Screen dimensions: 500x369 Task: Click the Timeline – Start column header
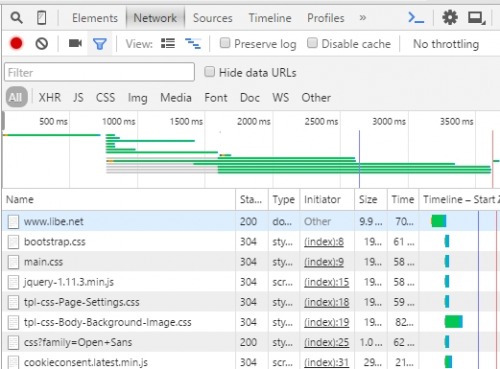(x=459, y=199)
